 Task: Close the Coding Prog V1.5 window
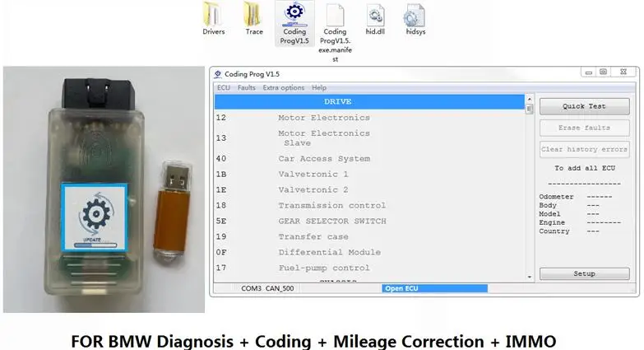(x=623, y=72)
